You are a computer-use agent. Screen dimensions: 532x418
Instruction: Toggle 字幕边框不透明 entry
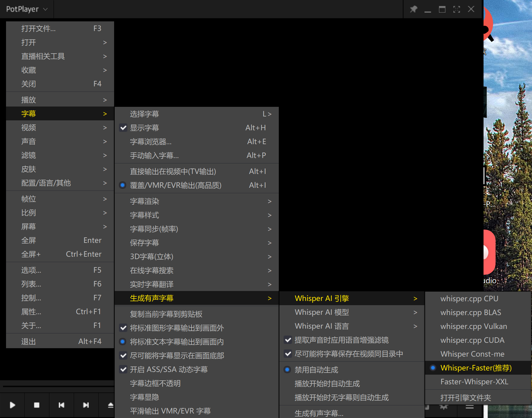click(197, 383)
